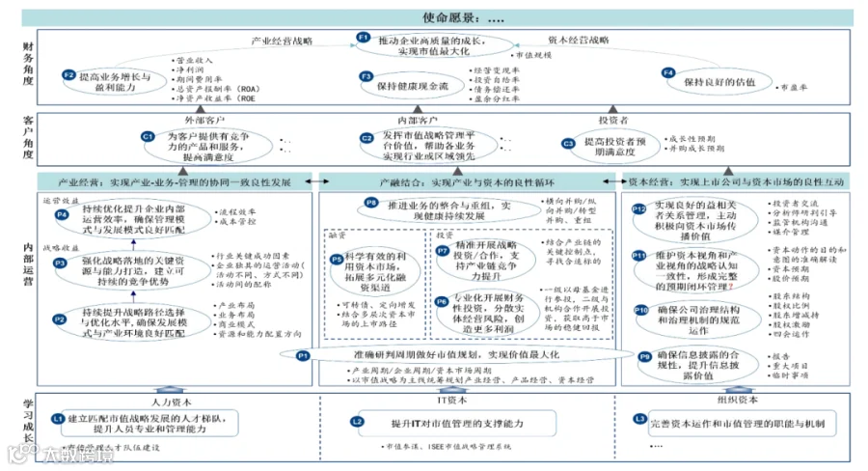Click the P5 badge beside 科学有效的利用资本市场
The image size is (868, 471).
[337, 260]
